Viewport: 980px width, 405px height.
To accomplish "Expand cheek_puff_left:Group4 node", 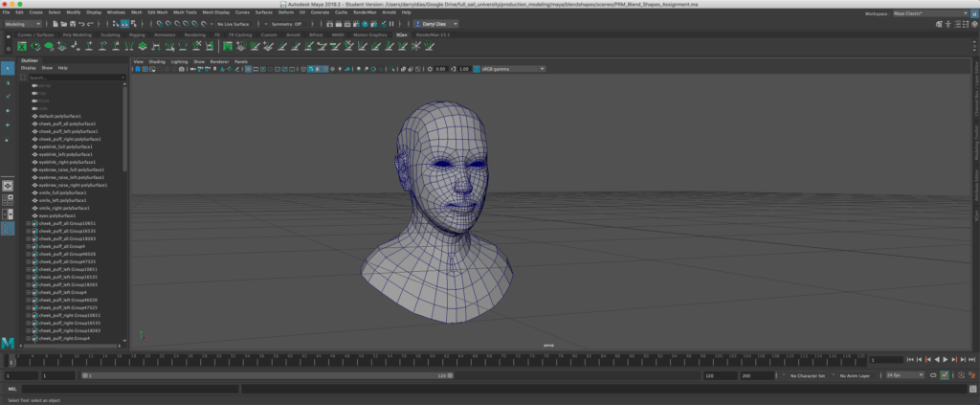I will tap(28, 293).
